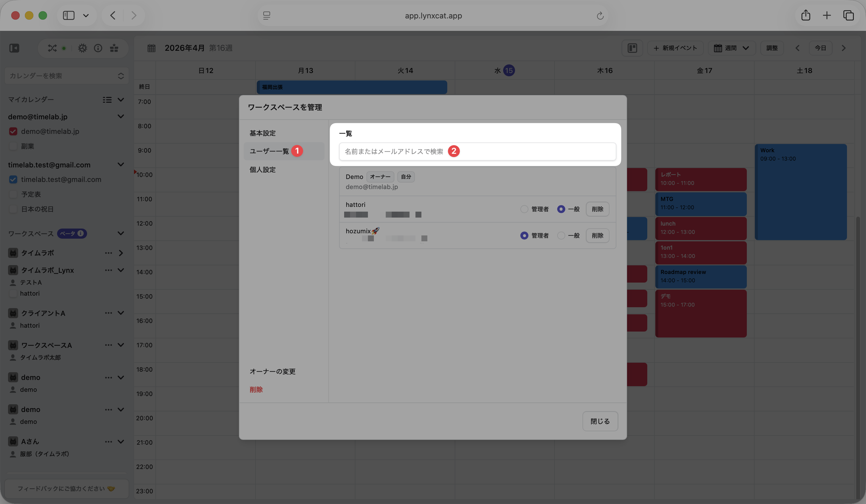Click the shuffle sync icon in sidebar toolbar

tap(52, 48)
